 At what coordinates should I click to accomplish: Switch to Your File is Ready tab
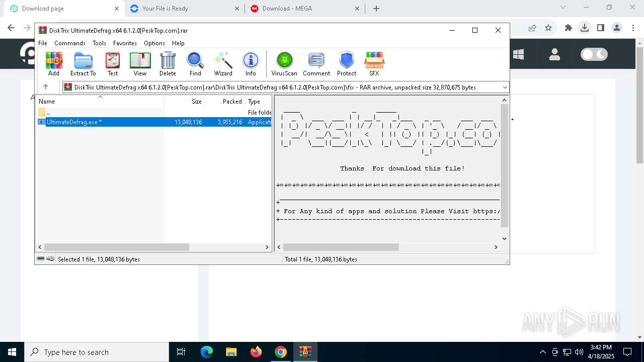click(184, 9)
